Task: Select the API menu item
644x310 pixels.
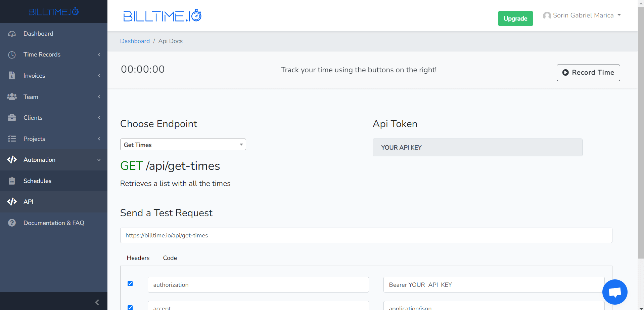Action: pyautogui.click(x=54, y=202)
